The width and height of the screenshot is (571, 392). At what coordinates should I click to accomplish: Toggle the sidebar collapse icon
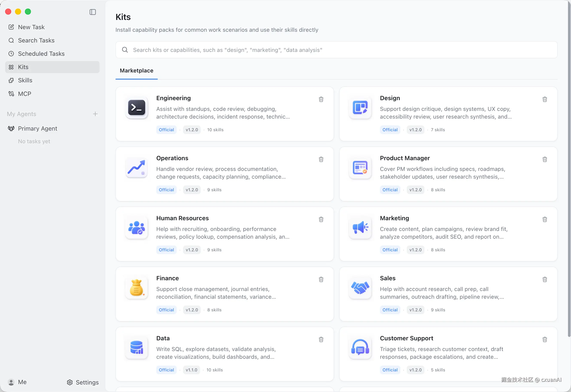pyautogui.click(x=93, y=12)
